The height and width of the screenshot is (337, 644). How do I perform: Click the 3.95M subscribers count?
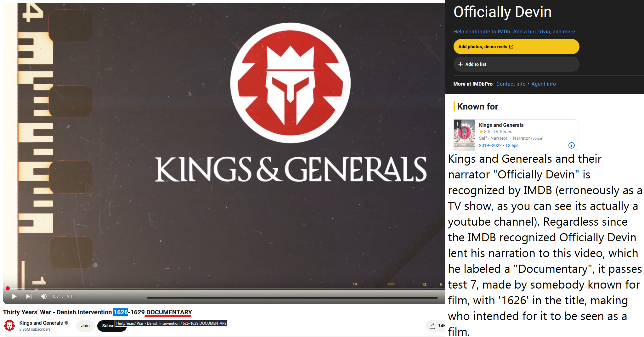[35, 329]
